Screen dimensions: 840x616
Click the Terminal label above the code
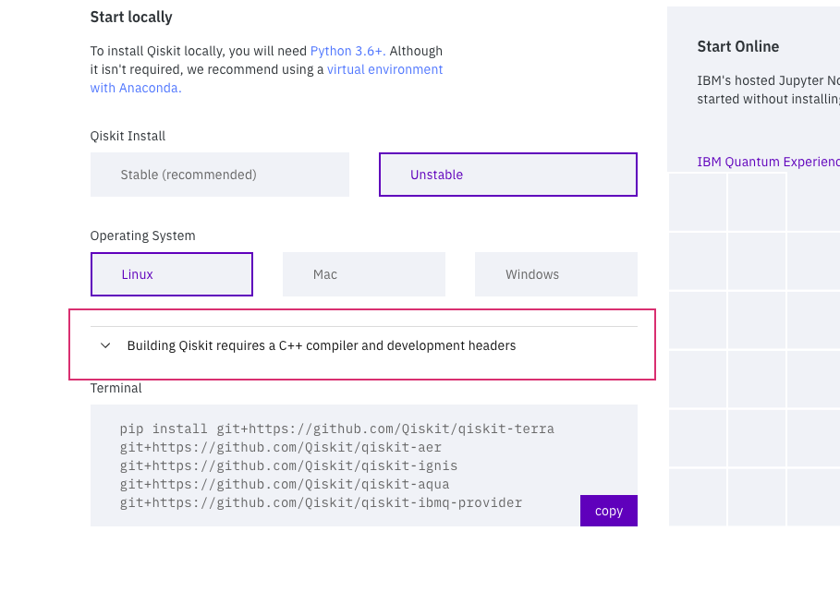pos(116,388)
